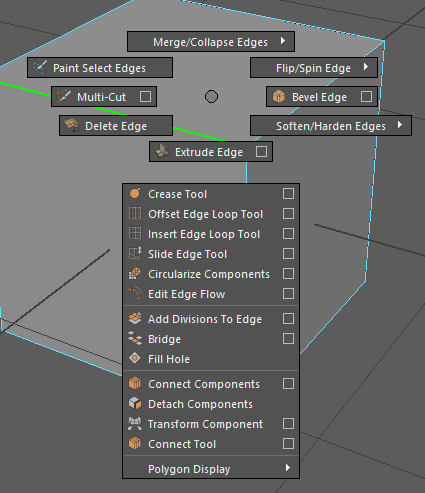This screenshot has height=493, width=425.
Task: Click the Circularize Components icon
Action: point(135,273)
